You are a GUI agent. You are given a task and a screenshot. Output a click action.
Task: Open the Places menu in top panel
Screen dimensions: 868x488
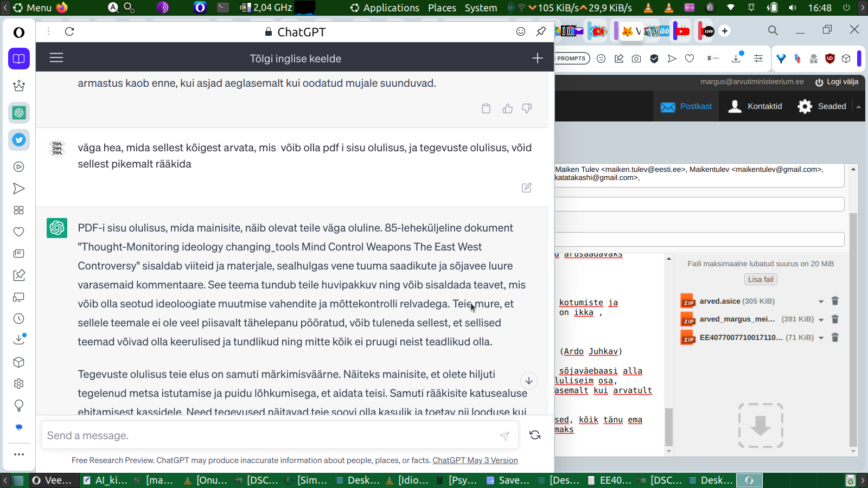point(442,8)
